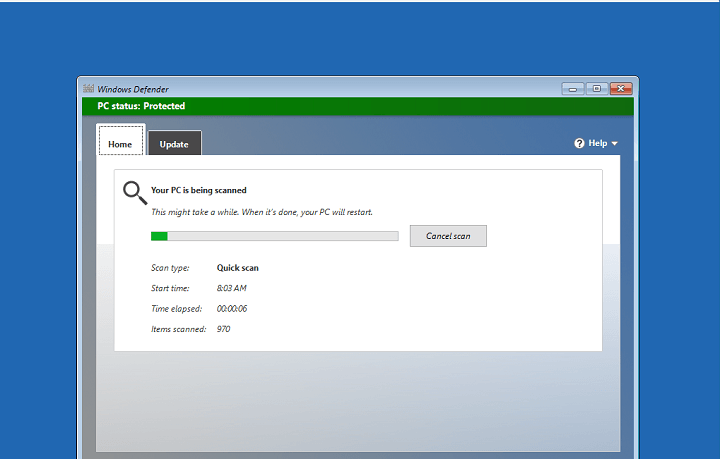This screenshot has width=720, height=459.
Task: Click the 'Time elapsed:' label
Action: (176, 309)
